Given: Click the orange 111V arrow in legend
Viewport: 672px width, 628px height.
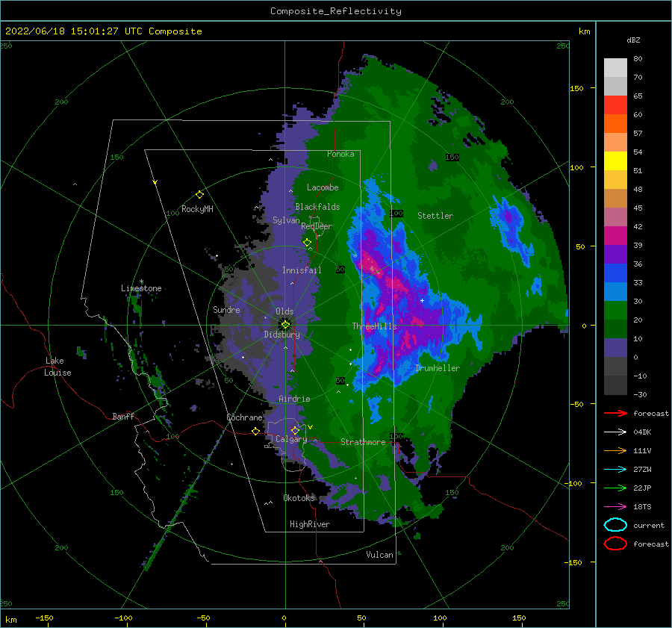Looking at the screenshot, I should 615,450.
